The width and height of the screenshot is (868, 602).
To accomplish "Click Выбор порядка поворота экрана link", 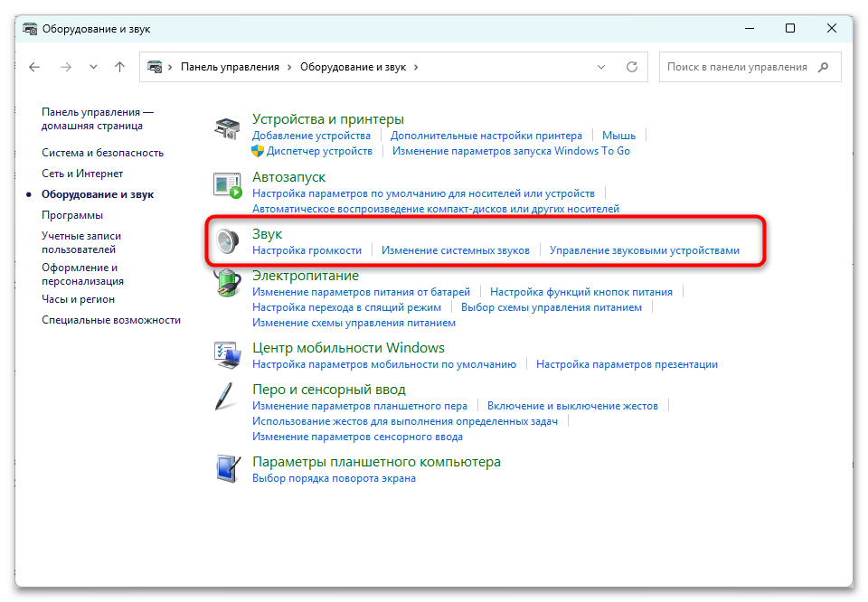I will pos(334,478).
